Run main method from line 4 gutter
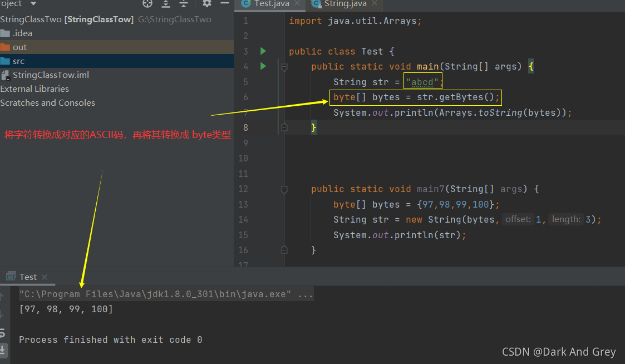The width and height of the screenshot is (625, 364). tap(263, 66)
